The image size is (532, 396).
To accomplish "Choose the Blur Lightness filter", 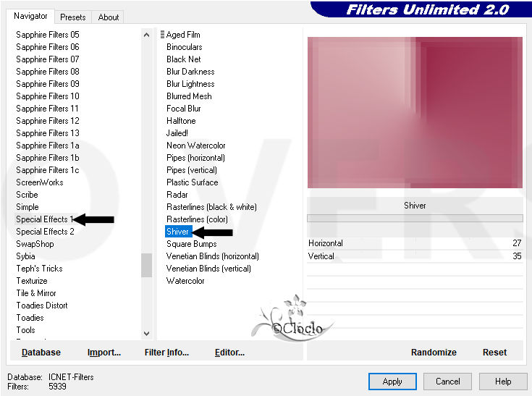I will [190, 84].
